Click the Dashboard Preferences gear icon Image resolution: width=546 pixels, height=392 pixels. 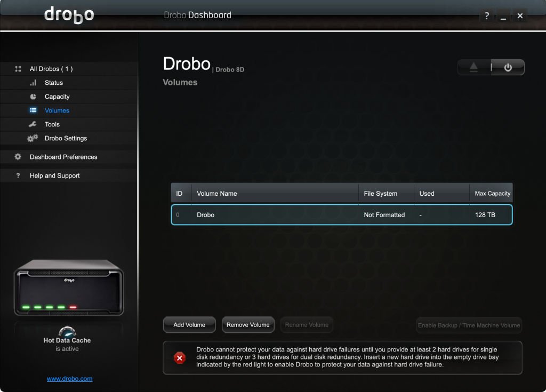point(18,157)
